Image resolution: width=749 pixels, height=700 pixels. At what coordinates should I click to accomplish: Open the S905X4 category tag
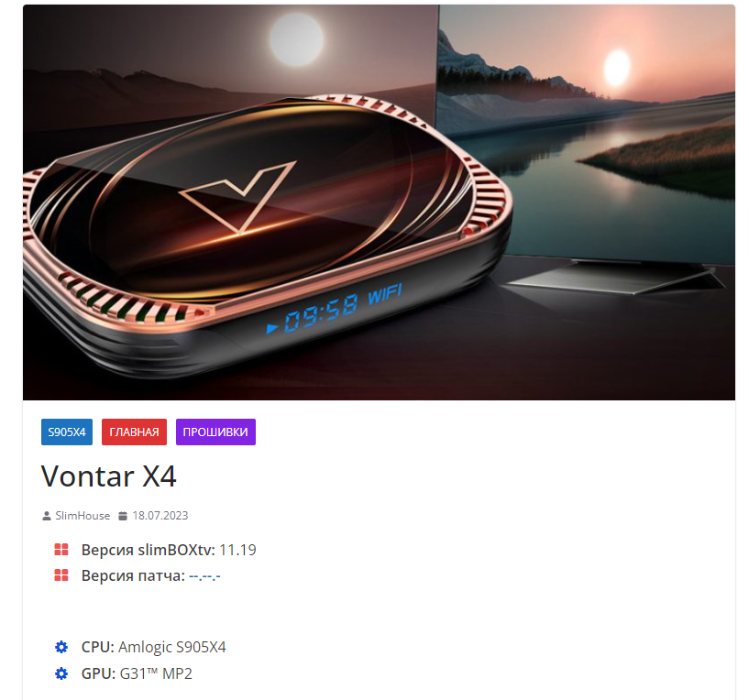tap(67, 432)
